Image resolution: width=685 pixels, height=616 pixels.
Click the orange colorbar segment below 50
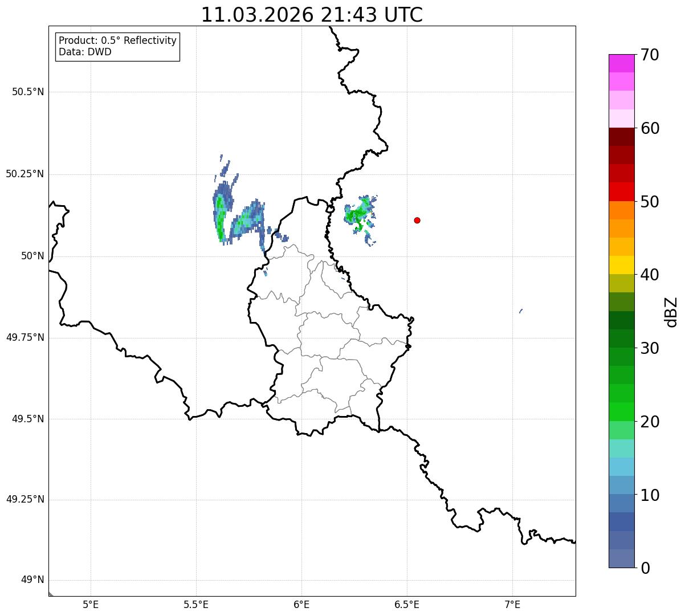click(x=621, y=210)
